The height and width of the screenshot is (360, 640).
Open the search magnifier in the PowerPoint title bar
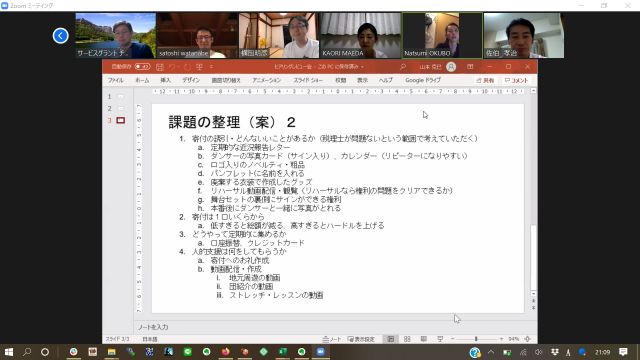tap(403, 67)
